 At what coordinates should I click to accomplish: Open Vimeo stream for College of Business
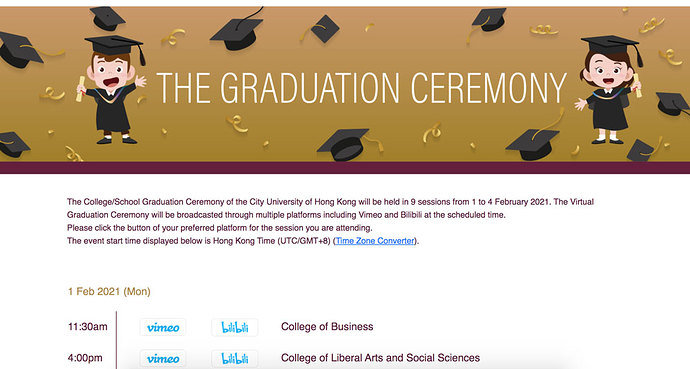point(163,327)
